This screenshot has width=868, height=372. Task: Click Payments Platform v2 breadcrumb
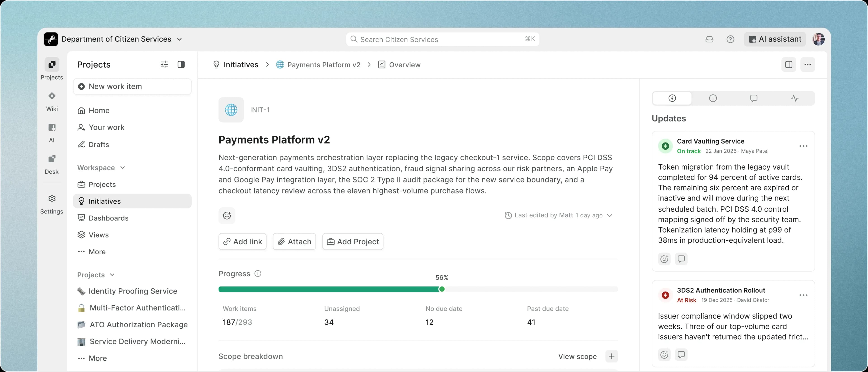click(x=318, y=65)
